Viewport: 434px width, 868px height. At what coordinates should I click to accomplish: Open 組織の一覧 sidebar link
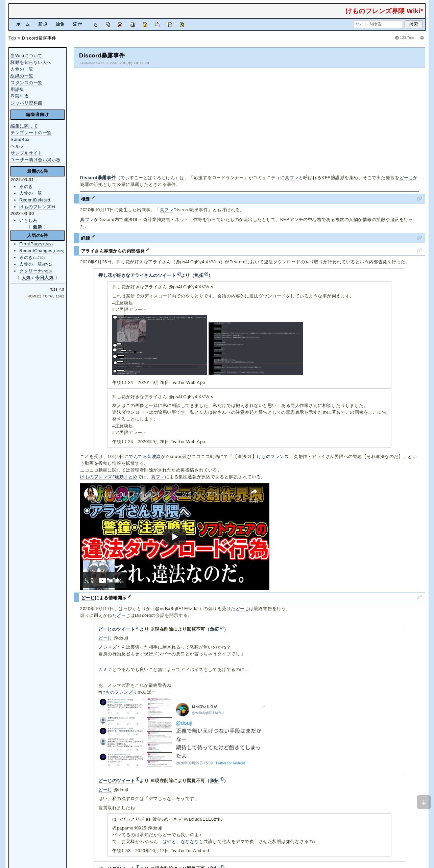(22, 76)
